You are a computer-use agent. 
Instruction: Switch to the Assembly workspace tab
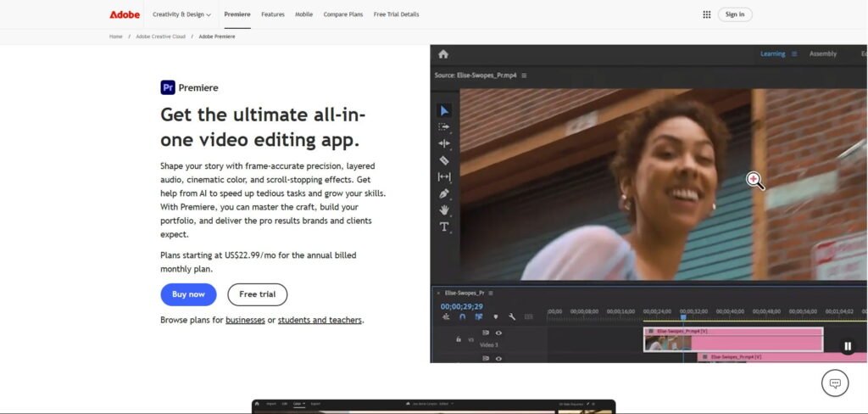[x=823, y=53]
